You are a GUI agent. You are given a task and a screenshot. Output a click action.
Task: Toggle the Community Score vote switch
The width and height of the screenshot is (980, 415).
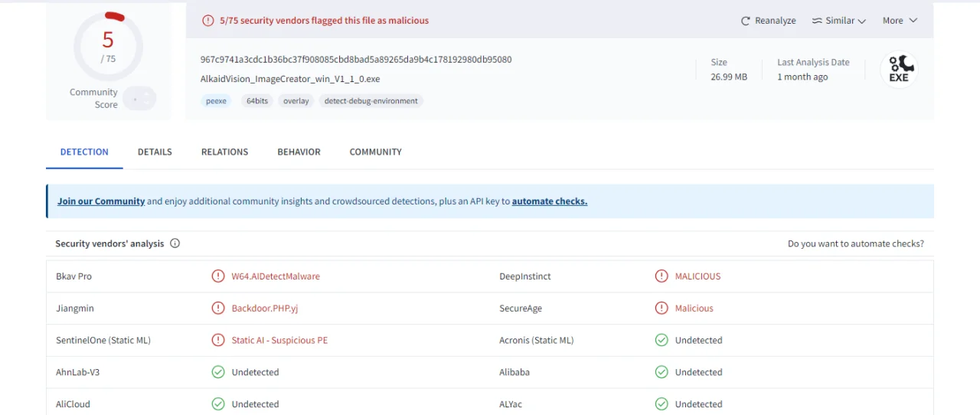(139, 98)
